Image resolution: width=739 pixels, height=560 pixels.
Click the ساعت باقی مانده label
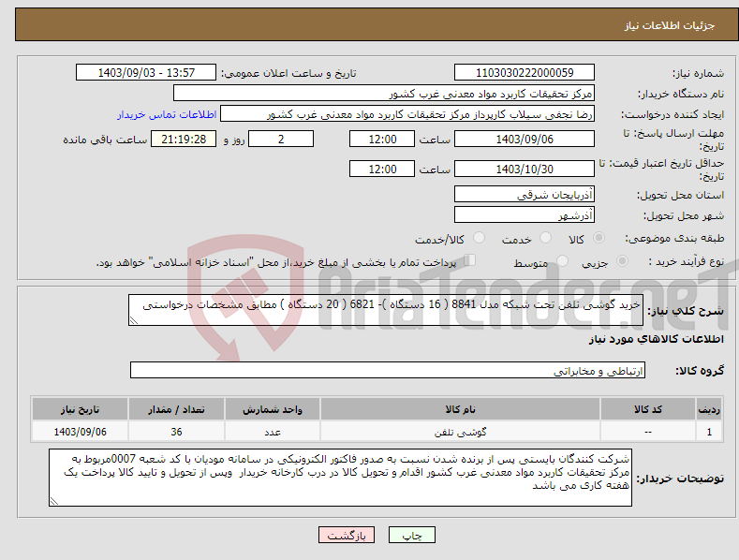(x=105, y=140)
